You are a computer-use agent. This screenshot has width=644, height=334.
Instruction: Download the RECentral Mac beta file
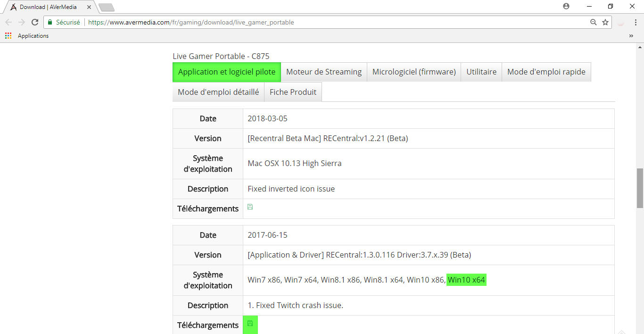250,207
